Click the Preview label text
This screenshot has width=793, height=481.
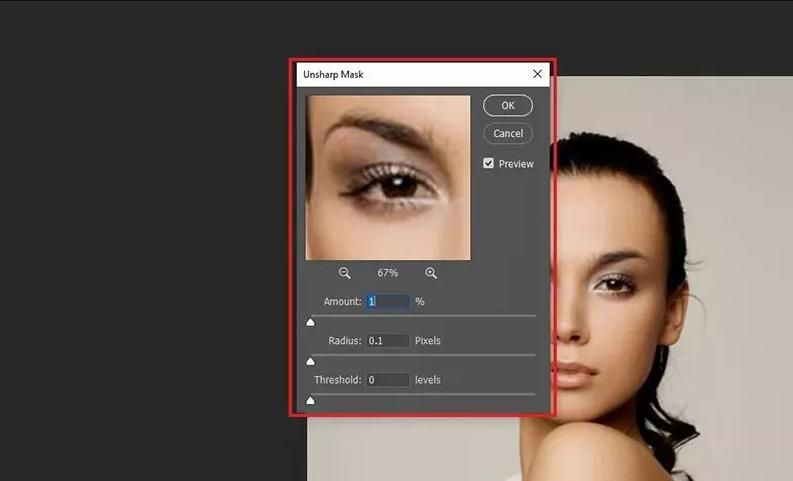point(516,164)
